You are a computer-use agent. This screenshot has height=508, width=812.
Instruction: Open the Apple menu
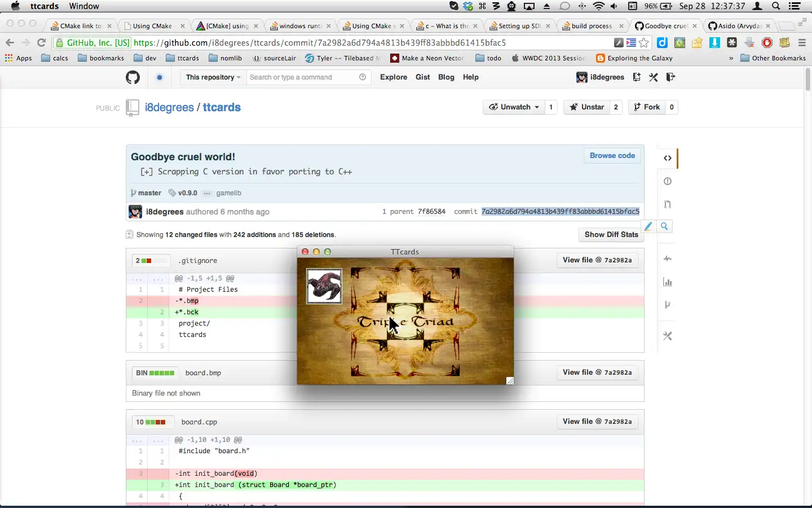tap(15, 6)
